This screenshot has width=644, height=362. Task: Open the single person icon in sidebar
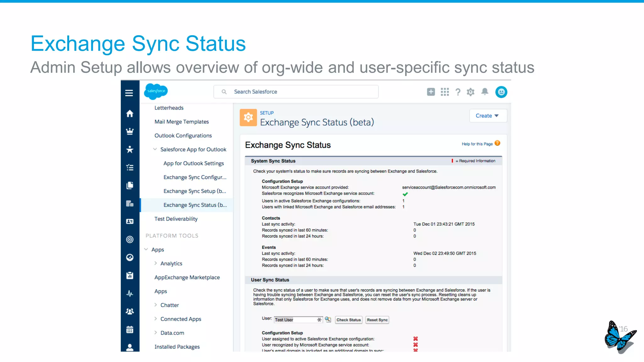click(130, 347)
